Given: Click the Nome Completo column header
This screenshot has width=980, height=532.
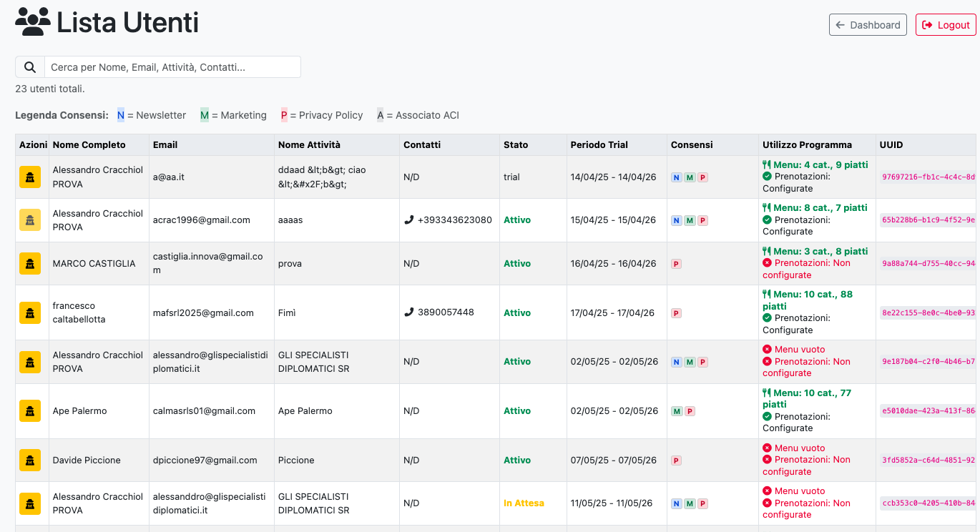Looking at the screenshot, I should click(x=99, y=144).
